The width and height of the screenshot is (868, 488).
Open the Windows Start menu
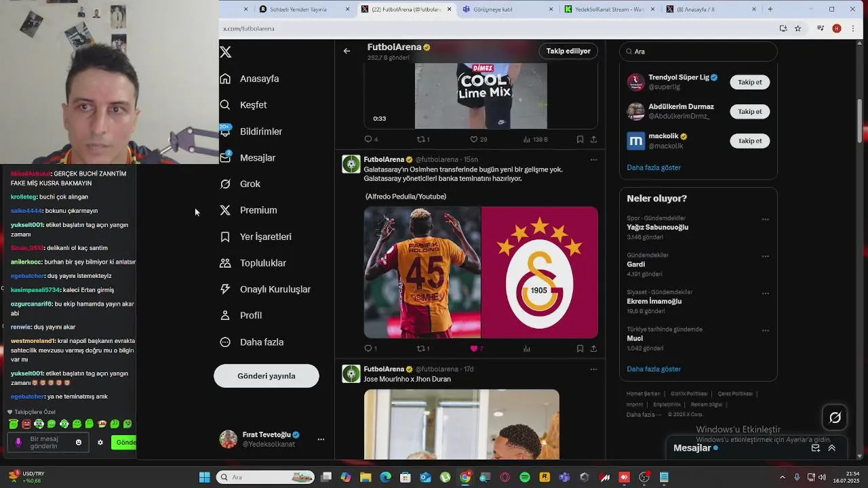pyautogui.click(x=204, y=477)
